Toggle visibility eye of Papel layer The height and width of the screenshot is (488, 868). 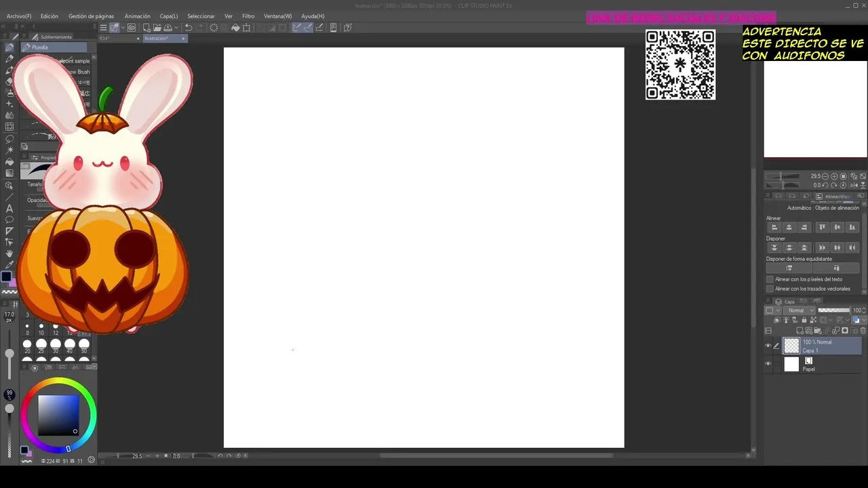point(768,364)
